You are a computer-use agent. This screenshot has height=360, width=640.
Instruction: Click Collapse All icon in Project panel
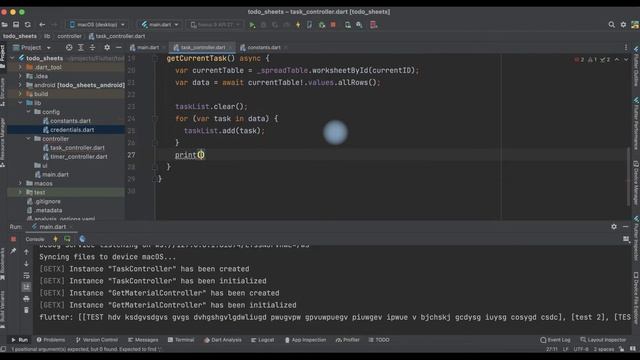pyautogui.click(x=93, y=47)
